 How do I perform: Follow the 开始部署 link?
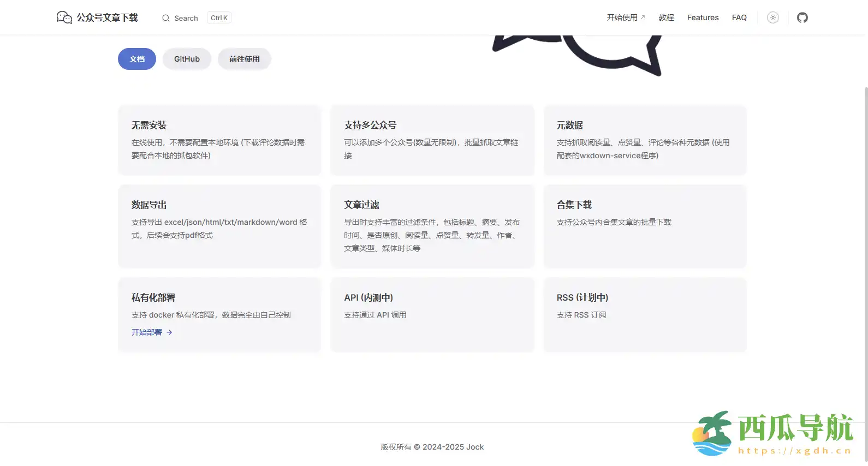click(147, 332)
